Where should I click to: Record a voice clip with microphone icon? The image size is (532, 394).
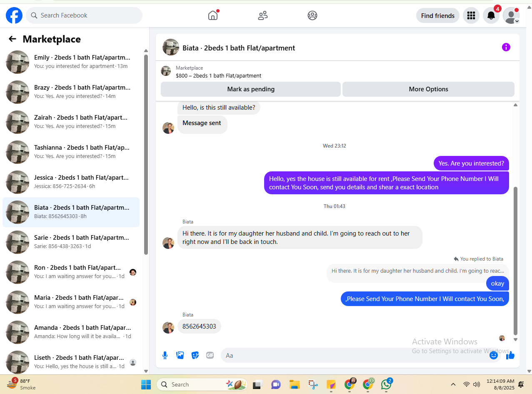coord(165,355)
